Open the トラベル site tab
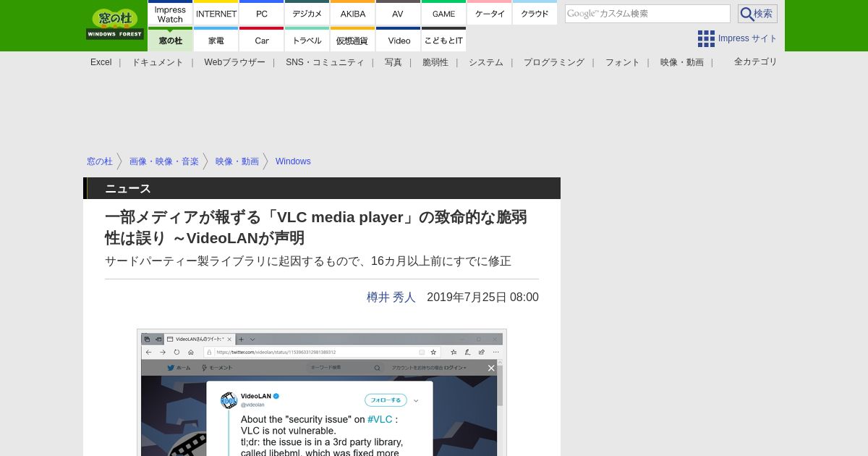This screenshot has height=456, width=868. pyautogui.click(x=307, y=40)
